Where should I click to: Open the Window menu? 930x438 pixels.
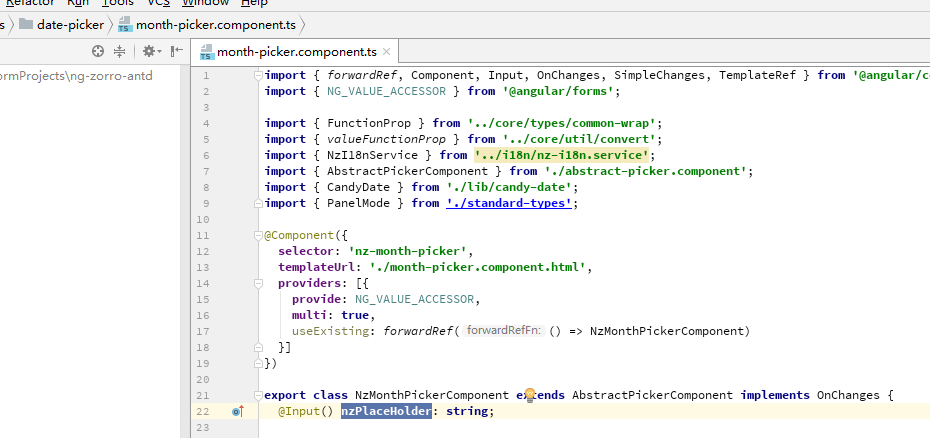coord(205,3)
